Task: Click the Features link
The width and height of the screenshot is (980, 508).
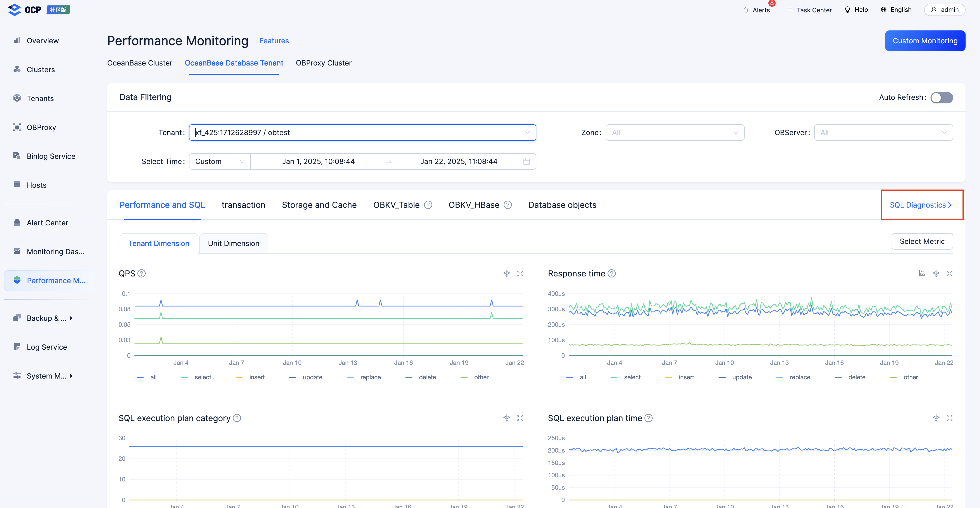Action: click(274, 41)
